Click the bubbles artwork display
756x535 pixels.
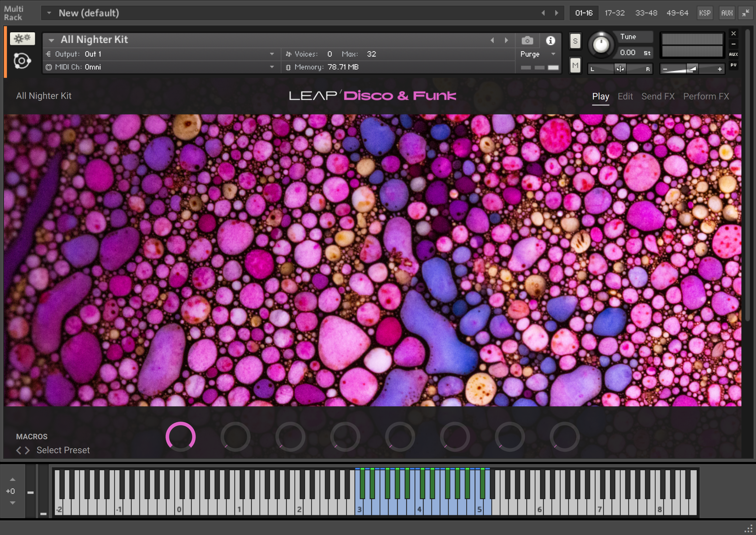tap(373, 260)
